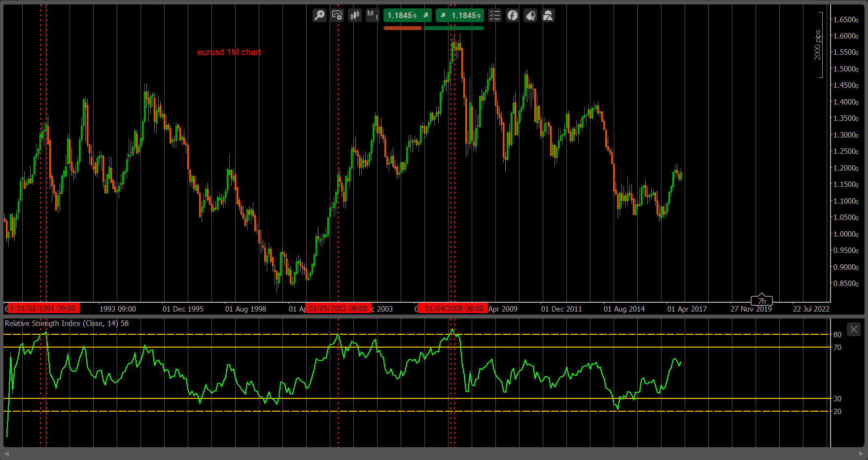
Task: Click the orange sentiment bar under the sell price
Action: pyautogui.click(x=403, y=28)
